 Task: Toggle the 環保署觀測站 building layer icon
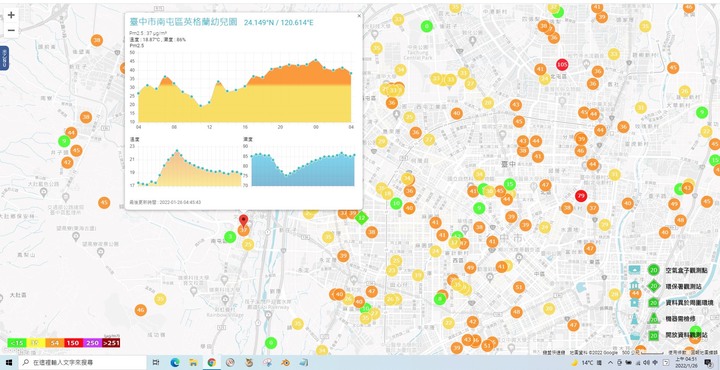pyautogui.click(x=635, y=286)
